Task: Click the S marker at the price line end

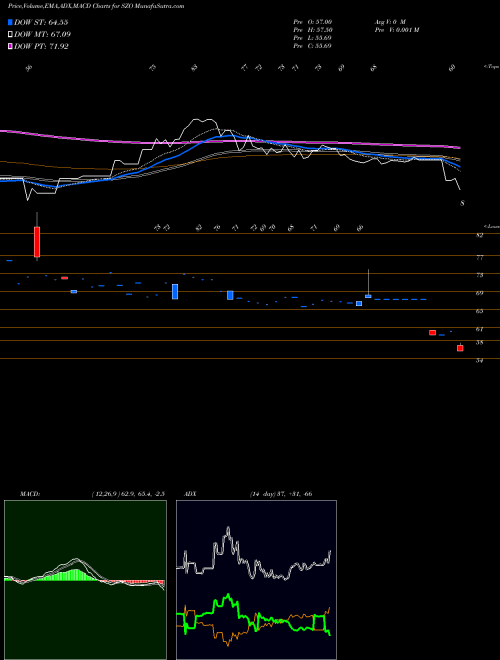Action: pyautogui.click(x=462, y=203)
